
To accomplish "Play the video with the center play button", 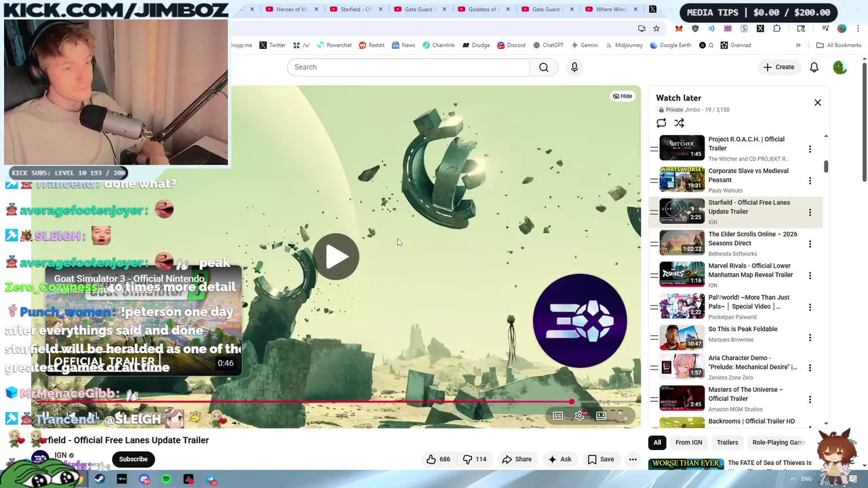I will (x=336, y=256).
